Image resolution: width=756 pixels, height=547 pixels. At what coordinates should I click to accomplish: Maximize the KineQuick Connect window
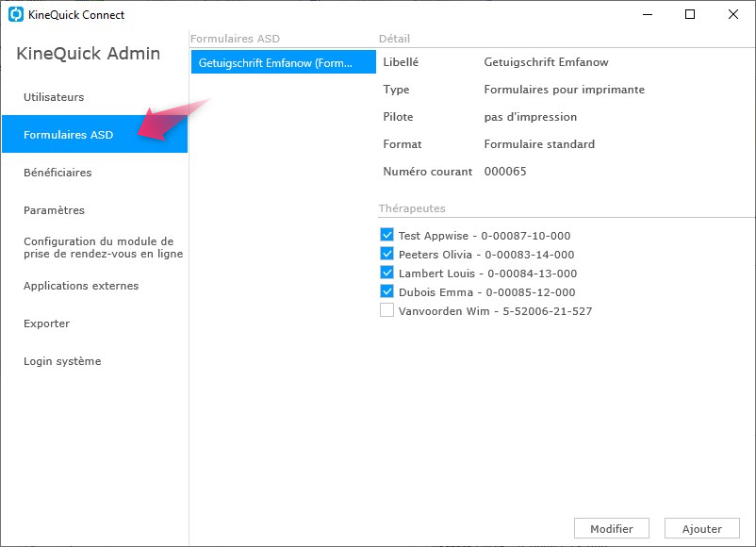click(690, 14)
